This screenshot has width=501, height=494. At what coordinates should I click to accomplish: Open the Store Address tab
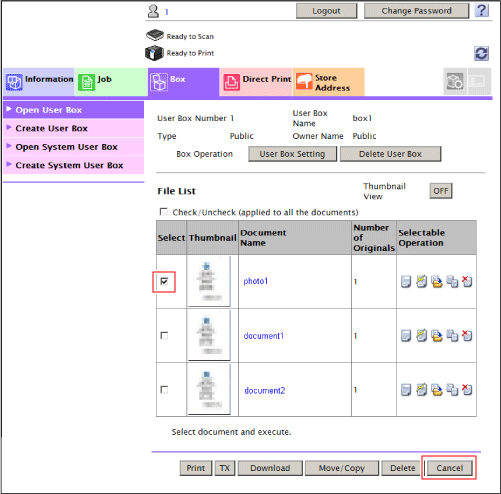point(328,82)
